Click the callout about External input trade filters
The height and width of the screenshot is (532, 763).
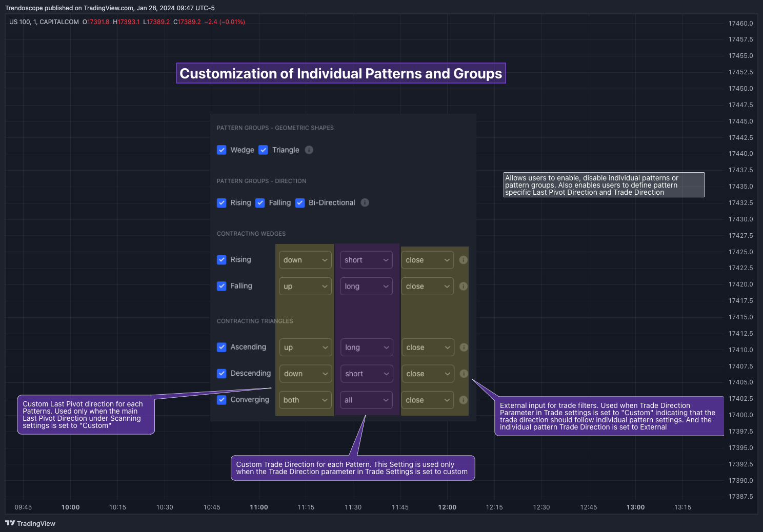point(609,416)
